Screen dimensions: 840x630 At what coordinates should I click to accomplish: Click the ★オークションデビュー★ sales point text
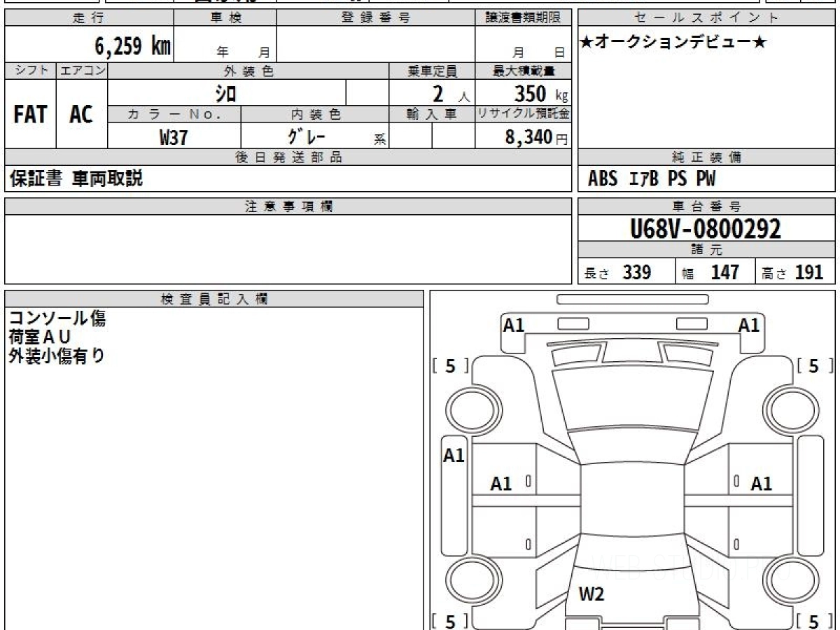tap(673, 43)
